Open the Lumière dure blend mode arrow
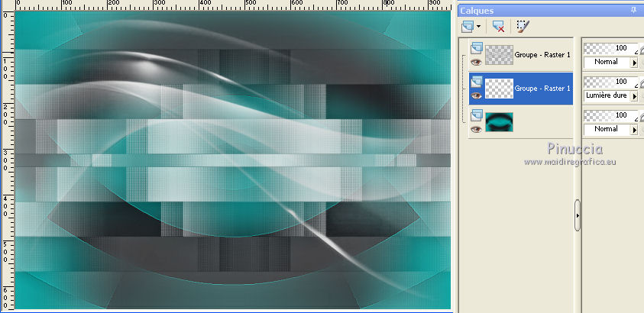This screenshot has width=644, height=313. pos(634,96)
